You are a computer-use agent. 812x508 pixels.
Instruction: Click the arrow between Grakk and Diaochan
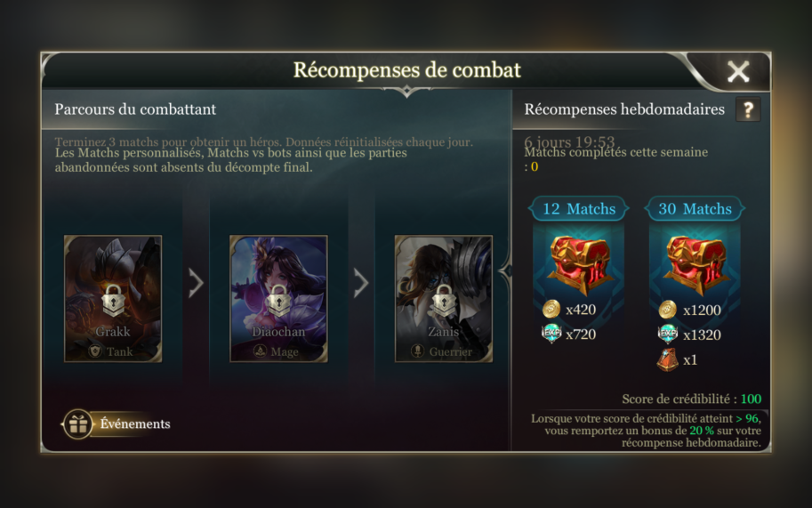[196, 283]
